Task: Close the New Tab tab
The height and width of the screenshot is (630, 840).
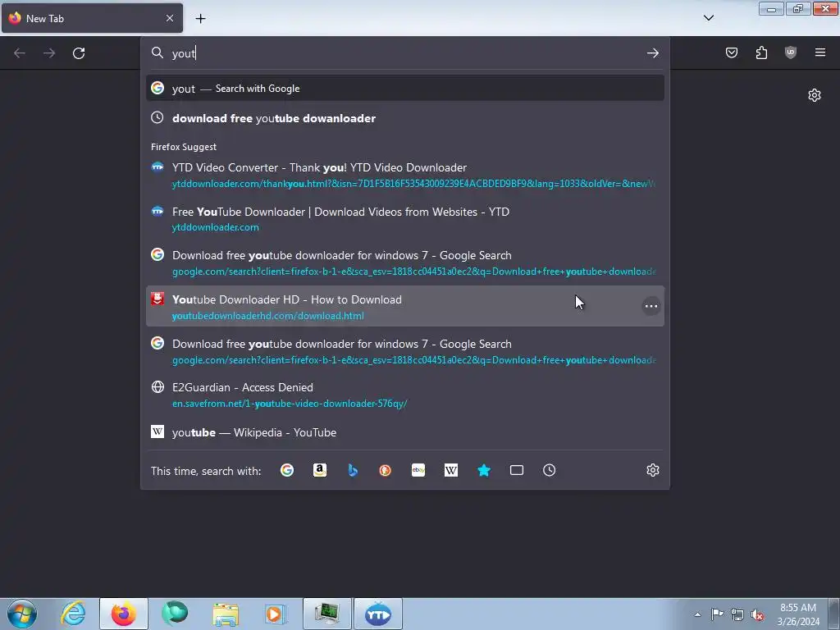Action: pos(169,18)
